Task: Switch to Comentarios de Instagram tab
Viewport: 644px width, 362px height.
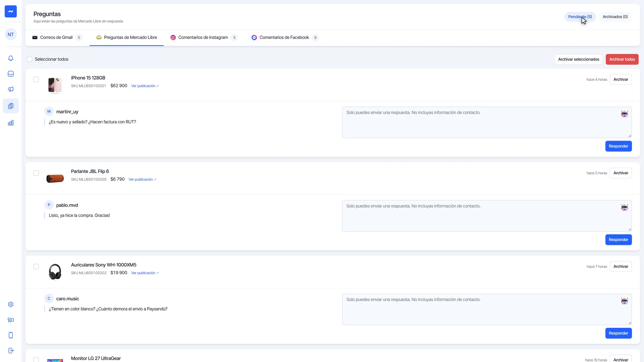Action: [x=204, y=38]
